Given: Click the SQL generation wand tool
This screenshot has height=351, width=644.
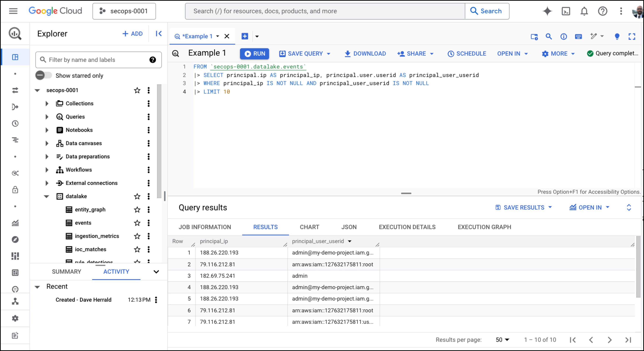Looking at the screenshot, I should click(x=593, y=36).
